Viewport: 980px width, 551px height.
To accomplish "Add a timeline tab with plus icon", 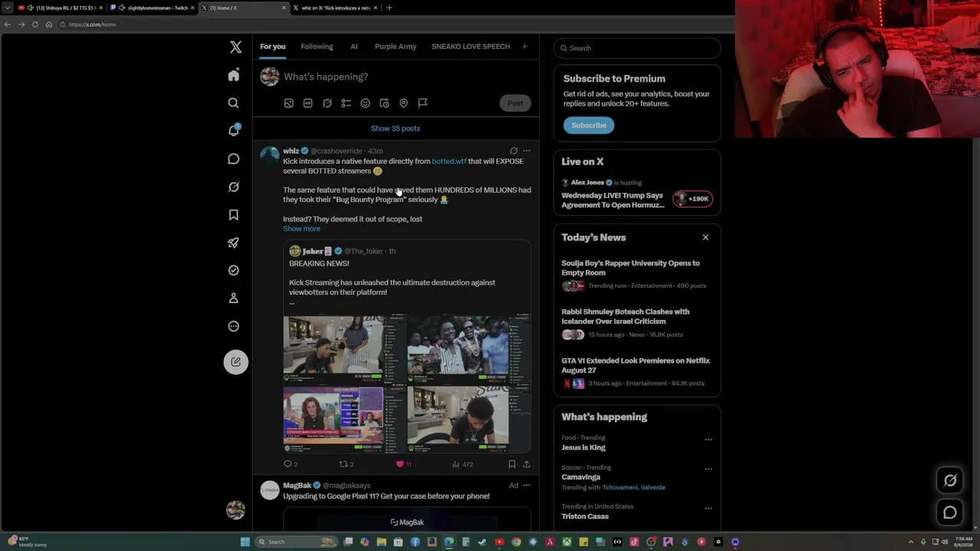I will pyautogui.click(x=524, y=47).
